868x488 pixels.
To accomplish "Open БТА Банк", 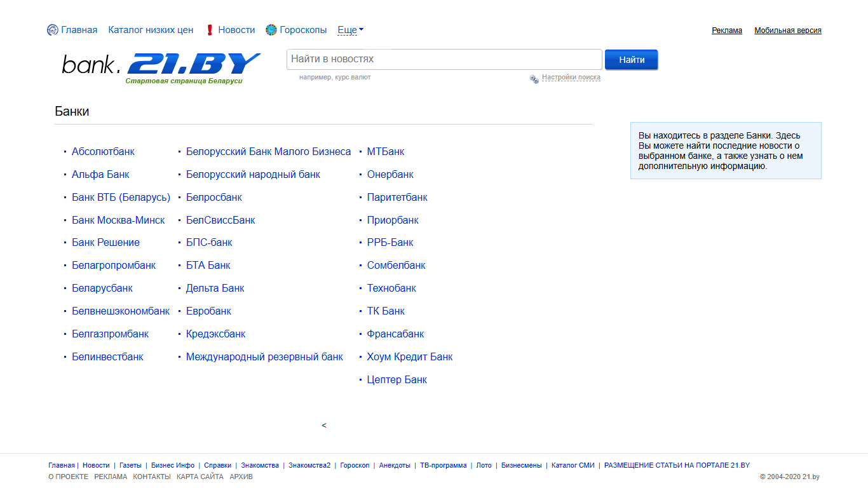I will click(x=208, y=266).
